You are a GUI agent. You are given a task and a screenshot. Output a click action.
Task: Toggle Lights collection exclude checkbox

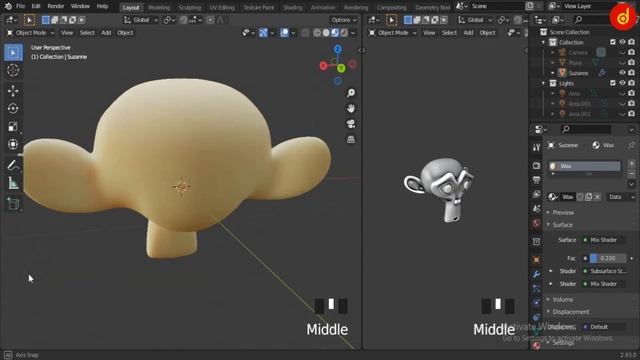tap(613, 83)
